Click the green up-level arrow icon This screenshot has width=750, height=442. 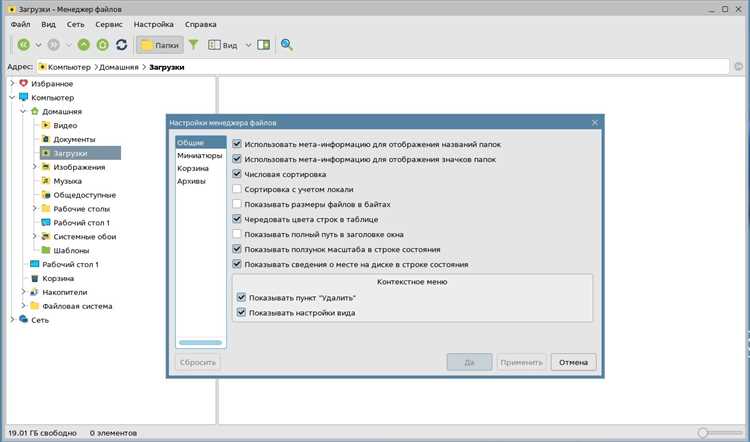84,45
